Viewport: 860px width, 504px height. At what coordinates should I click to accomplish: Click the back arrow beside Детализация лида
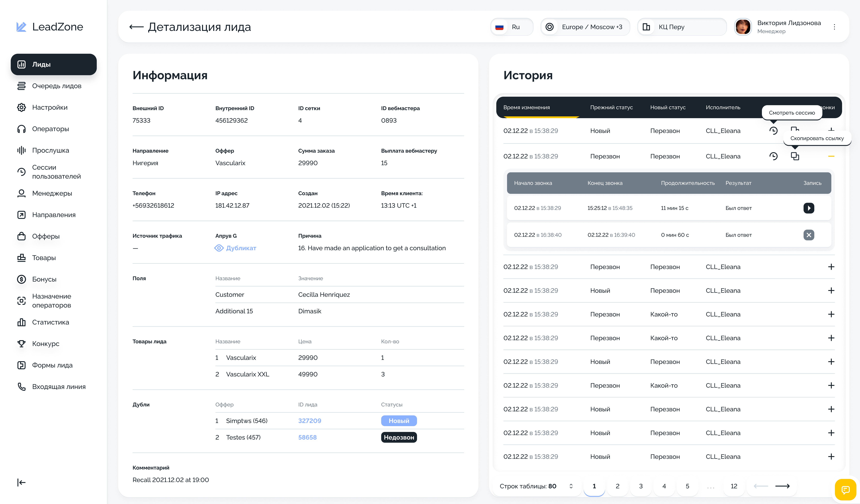[x=136, y=27]
